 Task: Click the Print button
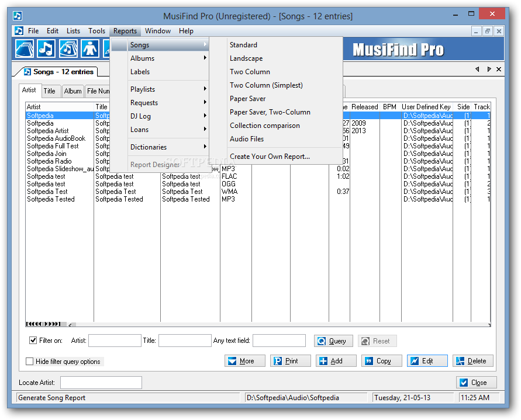(291, 361)
